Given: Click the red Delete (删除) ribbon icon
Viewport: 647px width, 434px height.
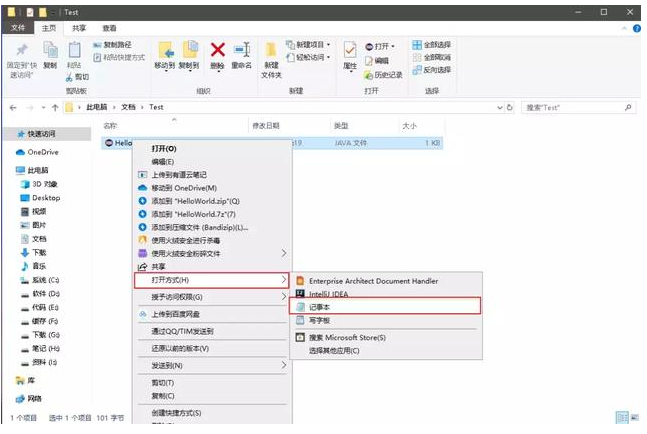Looking at the screenshot, I should tap(218, 51).
